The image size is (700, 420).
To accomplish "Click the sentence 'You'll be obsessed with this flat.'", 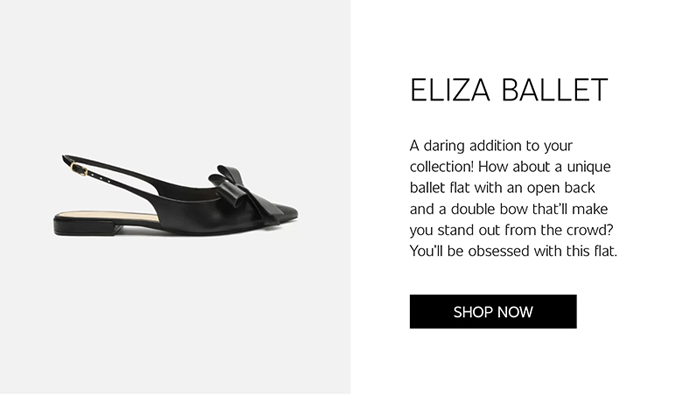I will coord(513,251).
